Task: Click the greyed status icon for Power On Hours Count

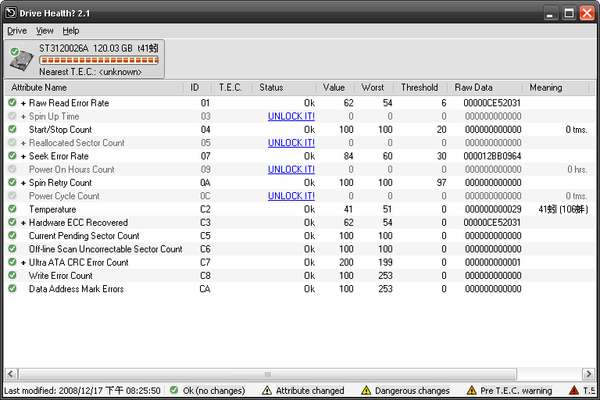Action: pyautogui.click(x=12, y=169)
